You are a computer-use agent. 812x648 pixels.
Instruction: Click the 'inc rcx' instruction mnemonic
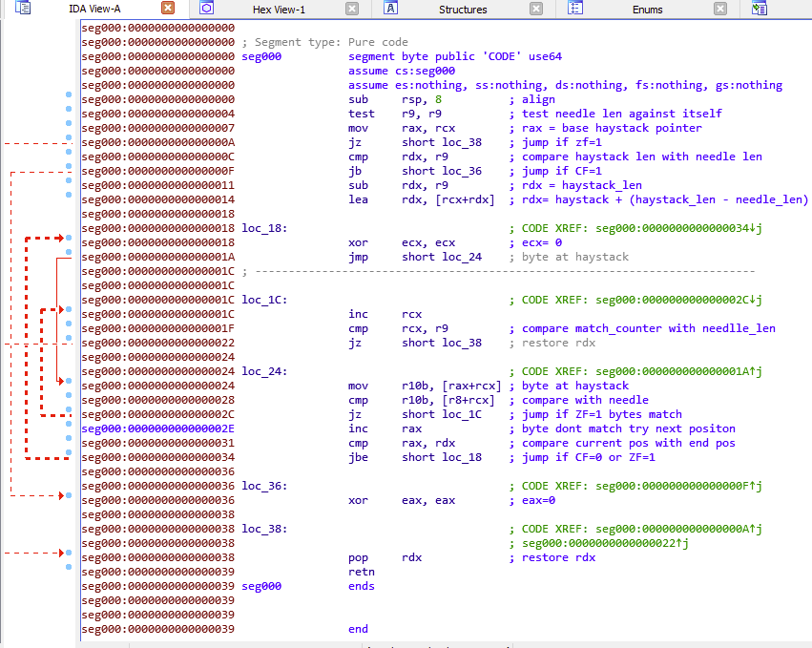tap(358, 315)
